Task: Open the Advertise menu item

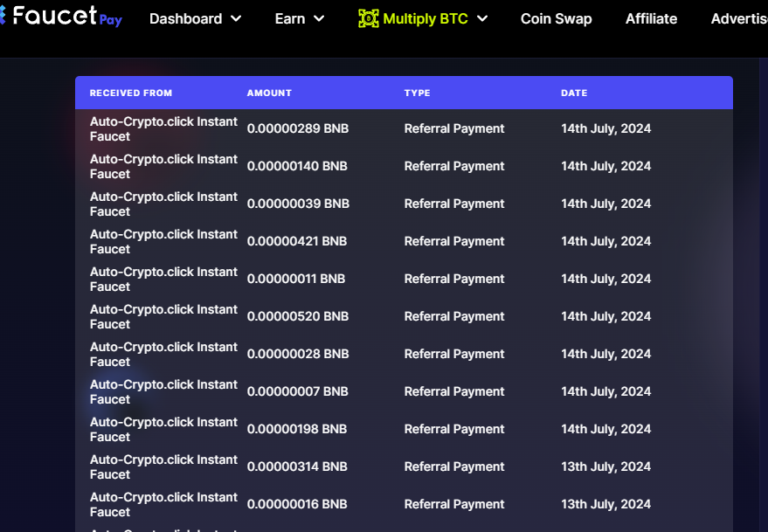Action: click(739, 18)
